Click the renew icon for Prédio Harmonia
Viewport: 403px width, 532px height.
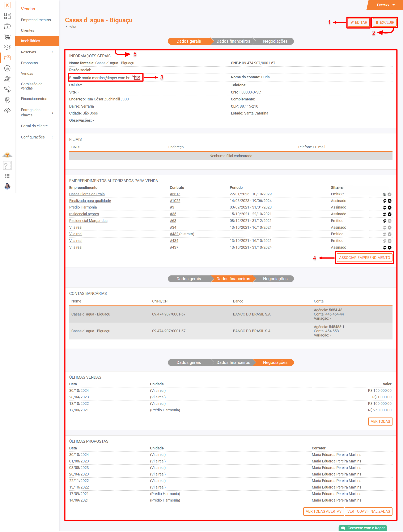pos(384,208)
